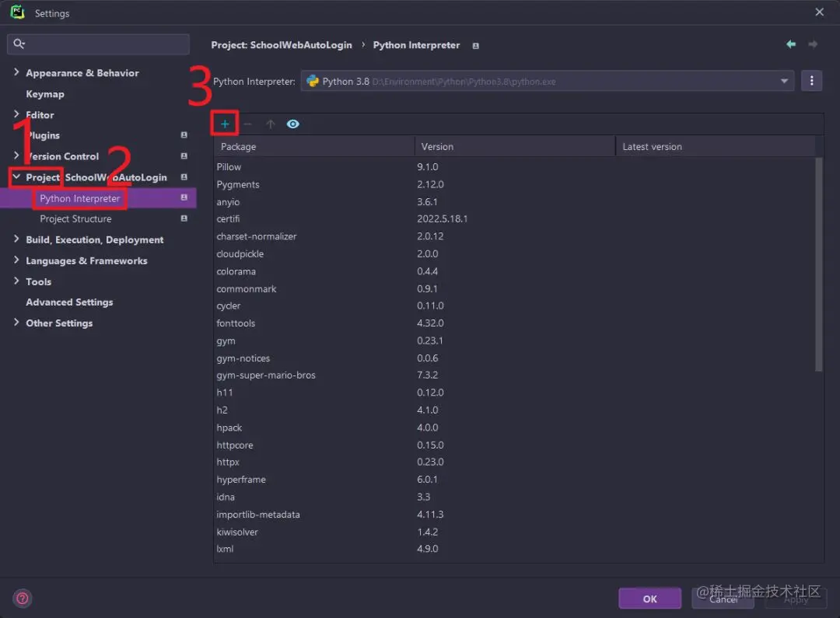Viewport: 840px width, 618px height.
Task: Select the cloudpickle package row
Action: (514, 254)
